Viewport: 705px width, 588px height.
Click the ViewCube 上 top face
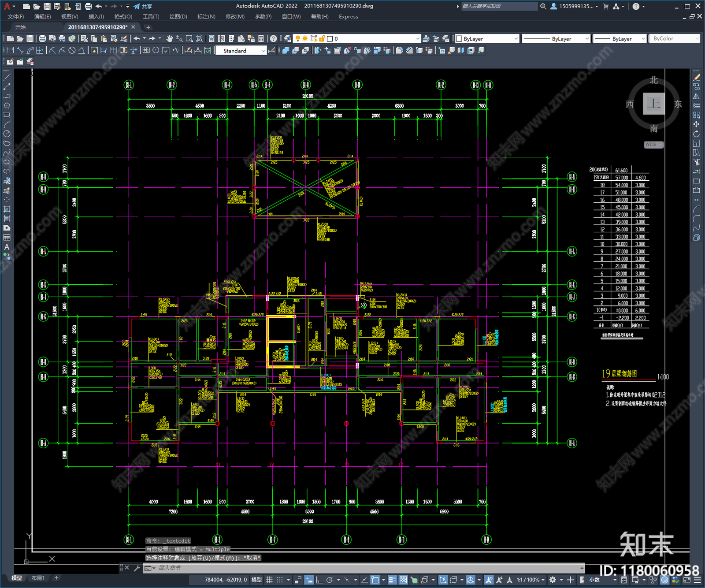653,104
